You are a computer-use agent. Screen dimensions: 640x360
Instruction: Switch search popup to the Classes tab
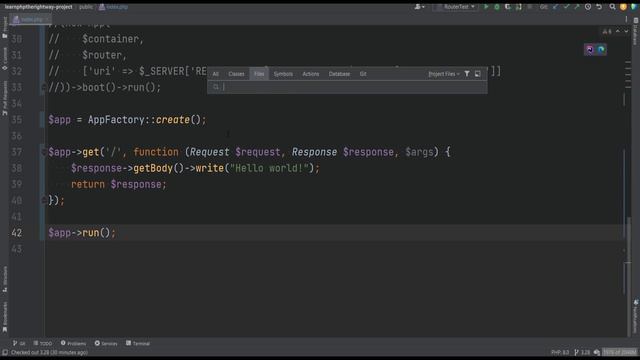[236, 74]
